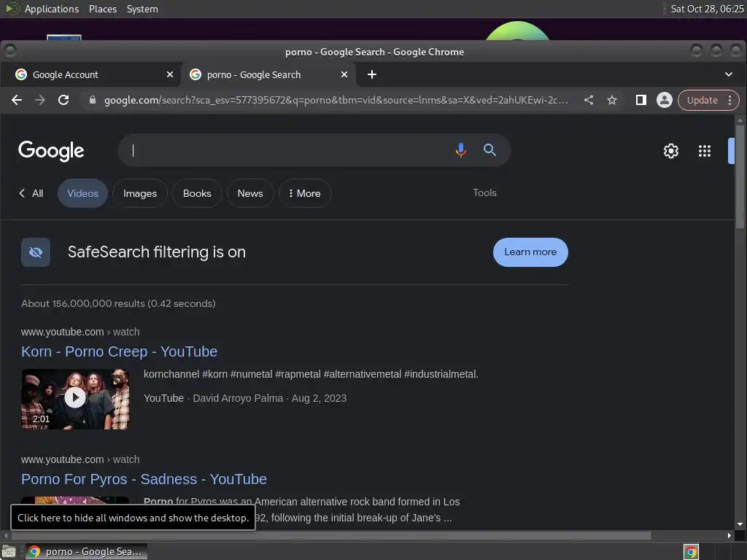This screenshot has height=560, width=747.
Task: Select the Videos filter chip
Action: [x=83, y=193]
